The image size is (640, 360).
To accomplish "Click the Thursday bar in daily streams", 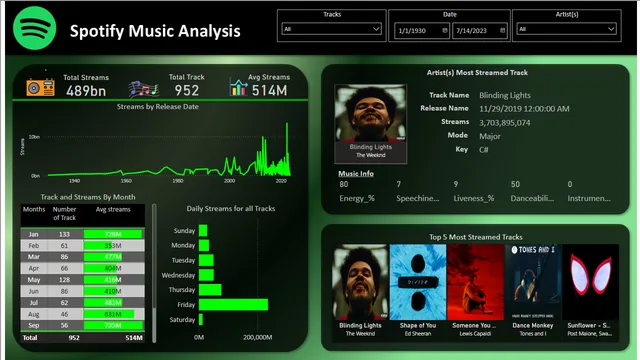I will coord(210,290).
